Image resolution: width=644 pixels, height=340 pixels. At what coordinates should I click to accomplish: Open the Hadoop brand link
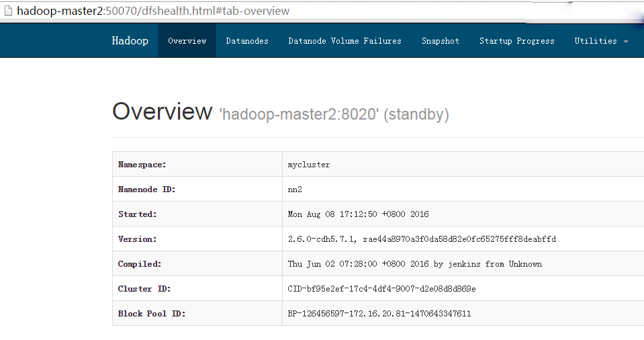pyautogui.click(x=130, y=41)
